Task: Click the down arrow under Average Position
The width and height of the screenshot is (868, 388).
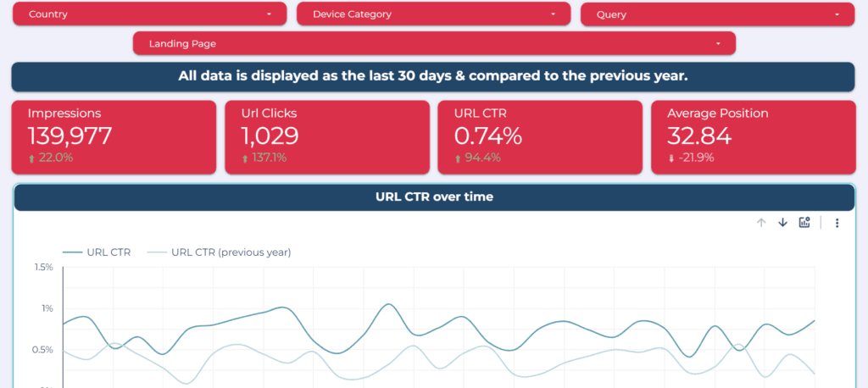Action: pyautogui.click(x=671, y=158)
